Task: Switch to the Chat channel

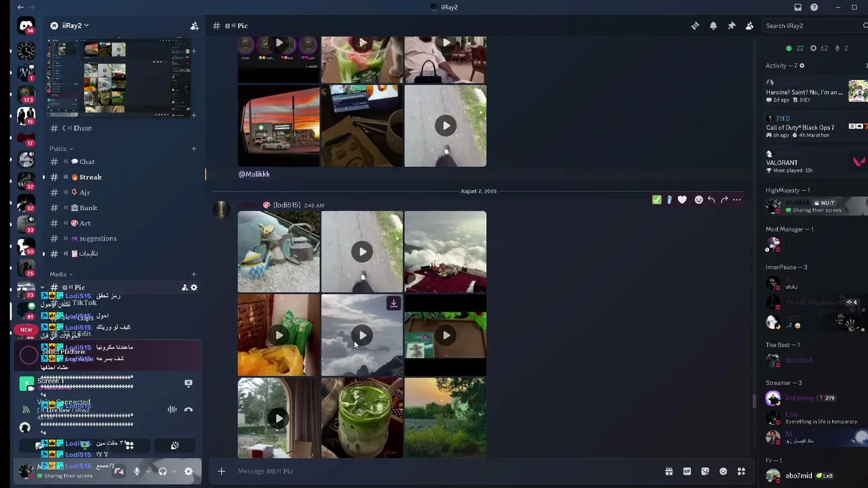Action: [x=122, y=162]
